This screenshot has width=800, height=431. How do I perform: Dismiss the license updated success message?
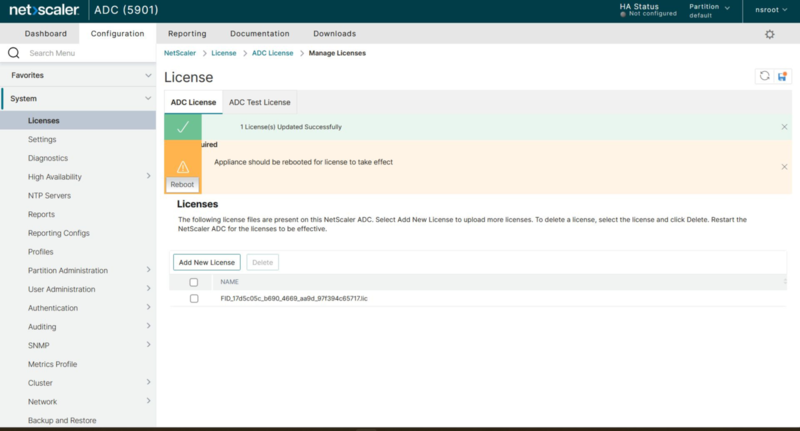pos(784,126)
